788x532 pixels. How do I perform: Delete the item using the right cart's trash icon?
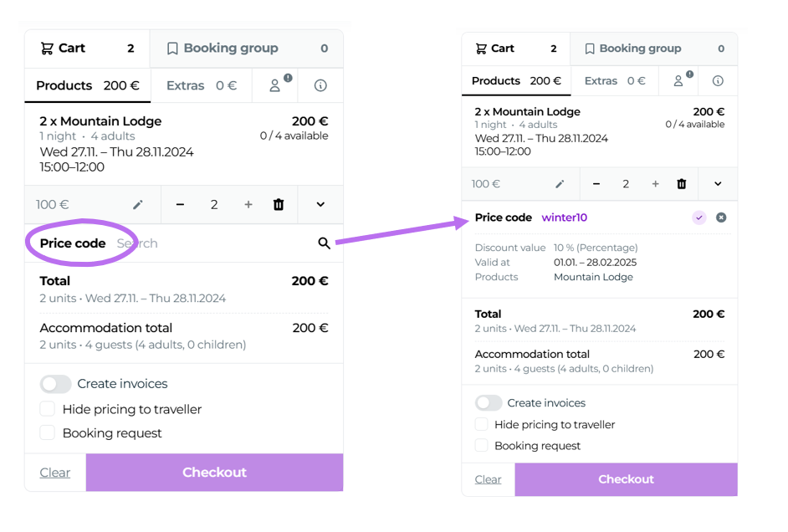click(x=682, y=184)
